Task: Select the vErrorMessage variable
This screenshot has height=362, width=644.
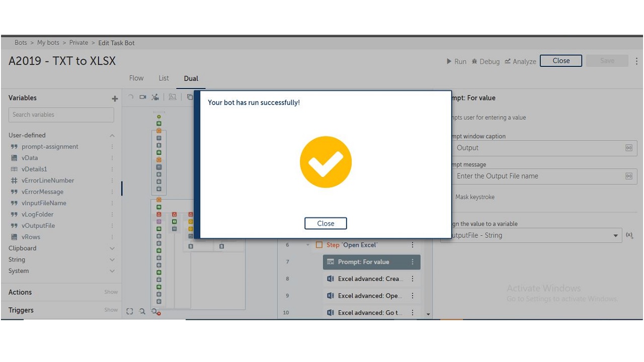Action: (42, 192)
